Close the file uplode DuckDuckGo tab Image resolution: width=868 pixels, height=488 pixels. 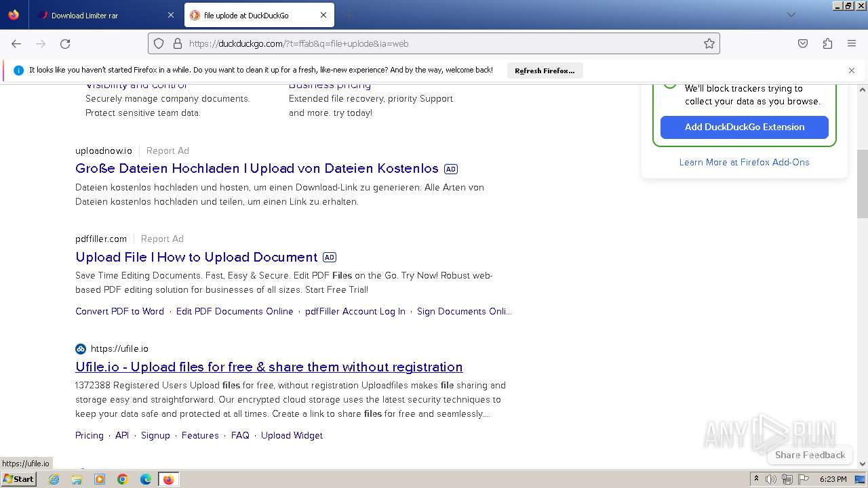pos(323,15)
